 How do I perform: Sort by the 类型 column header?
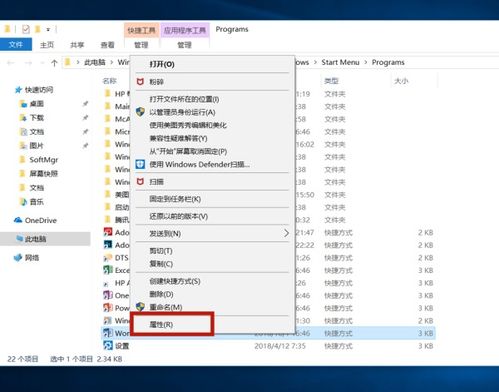[x=331, y=81]
